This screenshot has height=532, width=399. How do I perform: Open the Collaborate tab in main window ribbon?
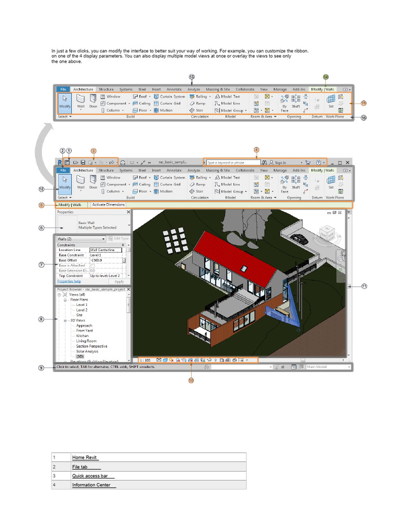(245, 170)
